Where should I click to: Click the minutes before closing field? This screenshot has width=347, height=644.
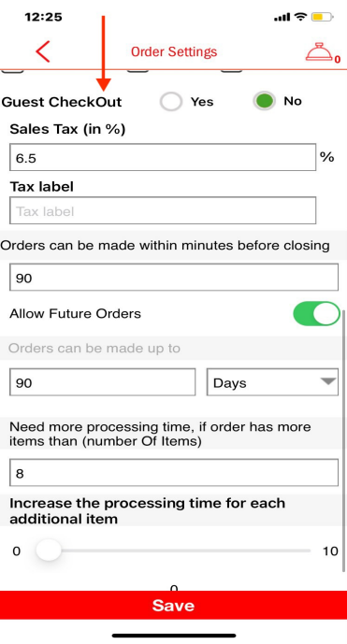[174, 278]
